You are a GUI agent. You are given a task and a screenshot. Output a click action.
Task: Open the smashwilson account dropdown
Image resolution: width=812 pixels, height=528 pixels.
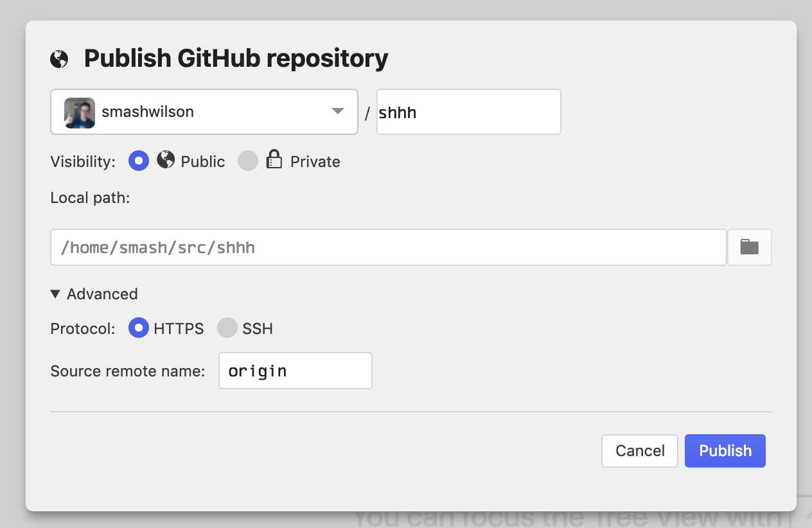click(x=204, y=111)
